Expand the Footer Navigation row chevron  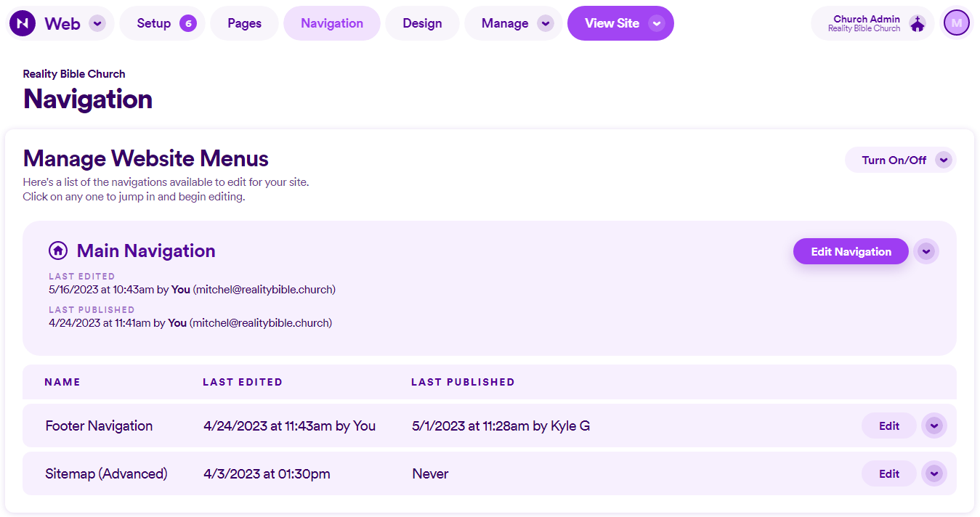(934, 426)
